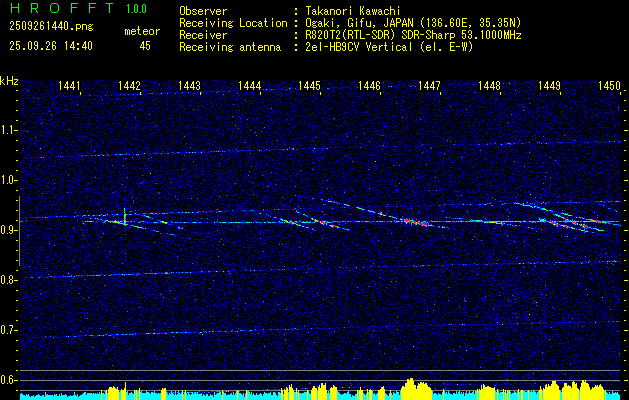Click the Receiver label
The height and width of the screenshot is (400, 629).
coord(203,35)
